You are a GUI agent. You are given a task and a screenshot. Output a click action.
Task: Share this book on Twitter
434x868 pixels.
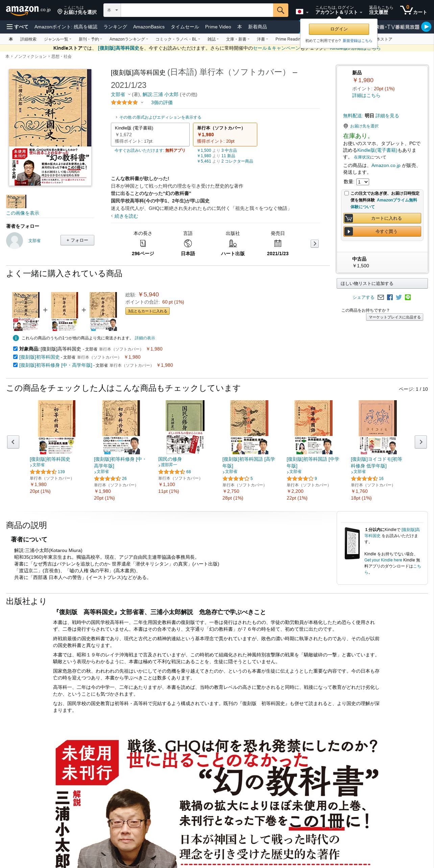(399, 297)
